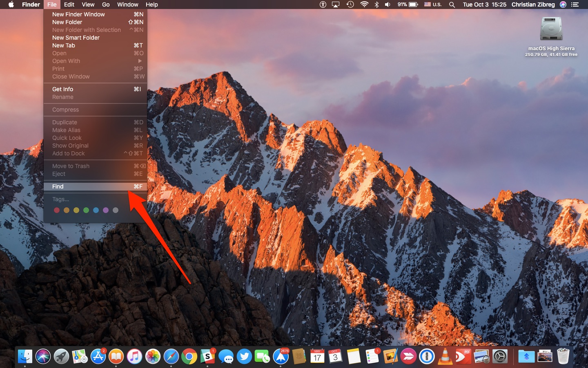Open the Go menu
This screenshot has height=368, width=588.
click(x=105, y=4)
